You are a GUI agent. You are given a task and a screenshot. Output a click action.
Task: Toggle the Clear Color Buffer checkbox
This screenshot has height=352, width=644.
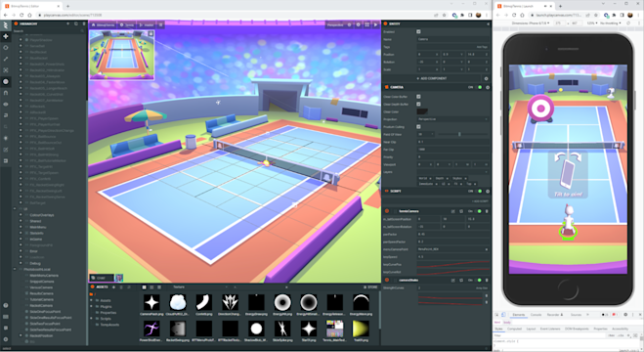[418, 97]
